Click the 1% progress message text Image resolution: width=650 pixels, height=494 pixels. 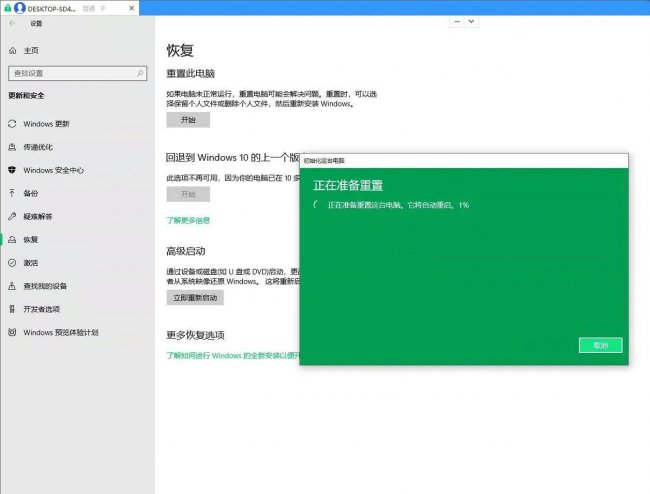coord(398,205)
